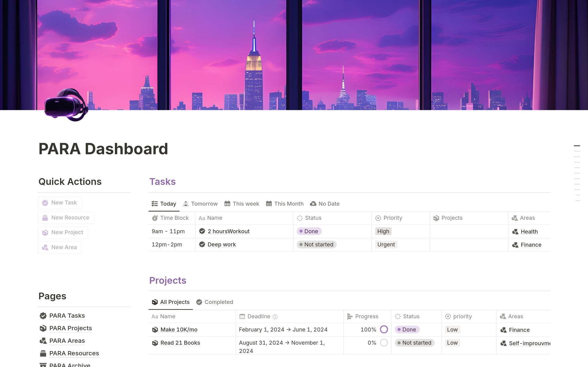Click the New Project button
The width and height of the screenshot is (588, 367).
63,233
